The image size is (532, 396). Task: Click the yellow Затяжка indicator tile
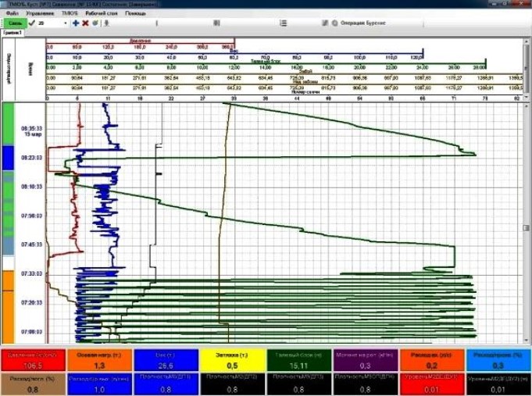[232, 359]
